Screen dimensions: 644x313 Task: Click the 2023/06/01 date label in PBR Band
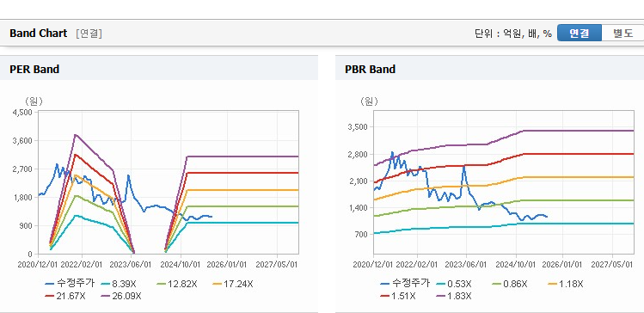tap(466, 265)
